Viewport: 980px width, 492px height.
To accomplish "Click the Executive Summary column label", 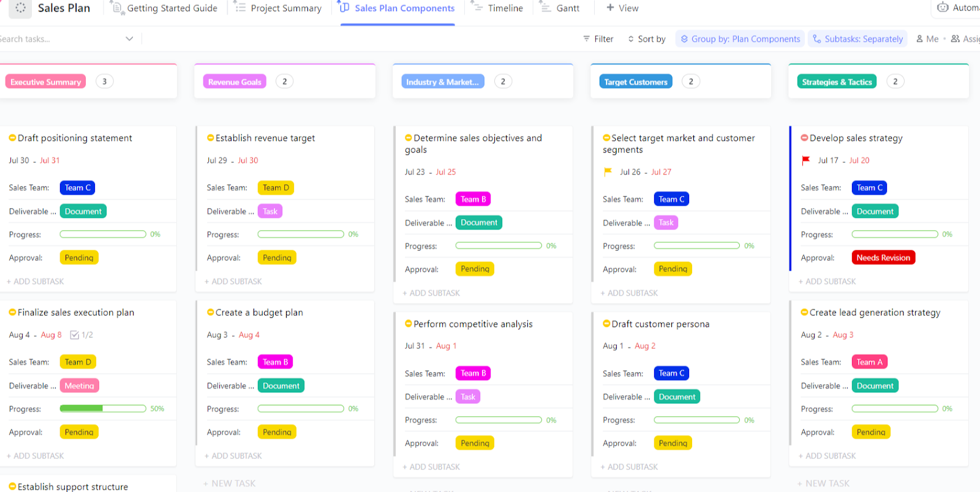I will pyautogui.click(x=45, y=82).
